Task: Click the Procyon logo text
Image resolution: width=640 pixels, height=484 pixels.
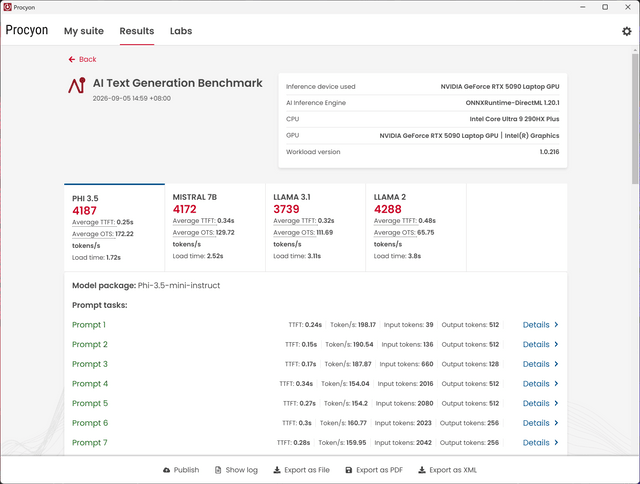Action: click(x=27, y=30)
